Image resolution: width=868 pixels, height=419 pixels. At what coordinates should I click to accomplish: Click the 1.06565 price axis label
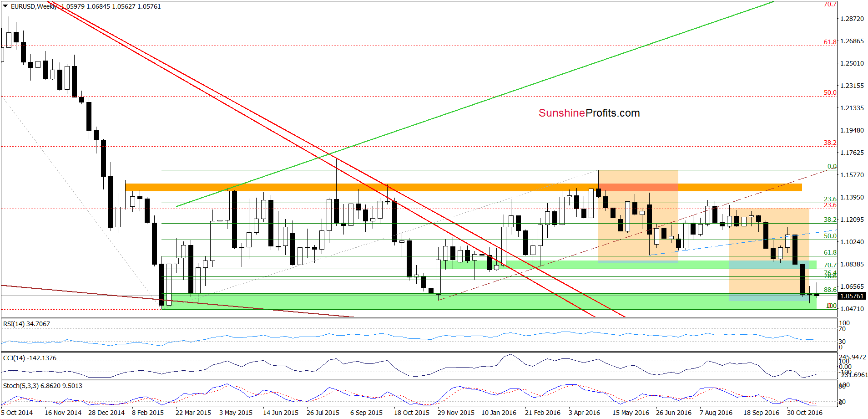coord(852,286)
